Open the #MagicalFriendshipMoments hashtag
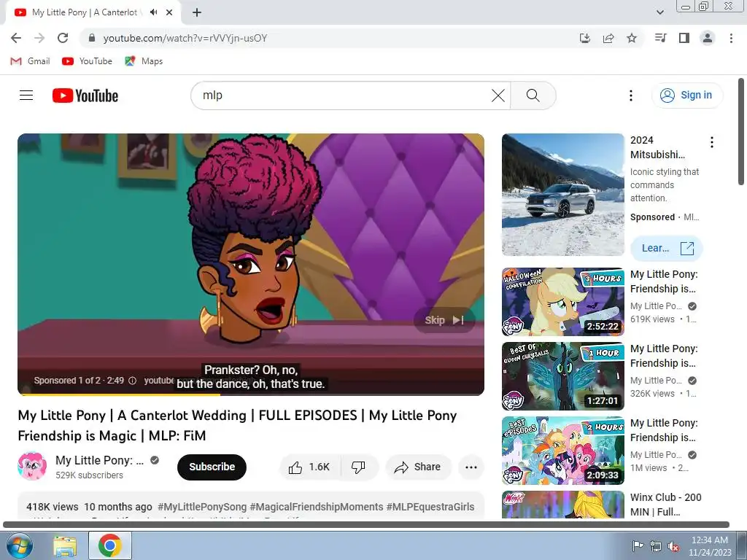 pos(317,507)
